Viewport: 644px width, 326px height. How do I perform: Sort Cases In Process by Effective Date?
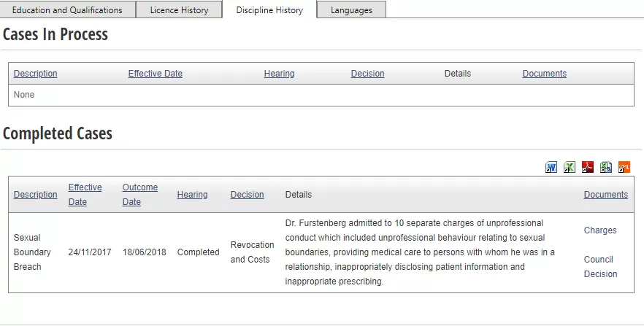[x=156, y=74]
